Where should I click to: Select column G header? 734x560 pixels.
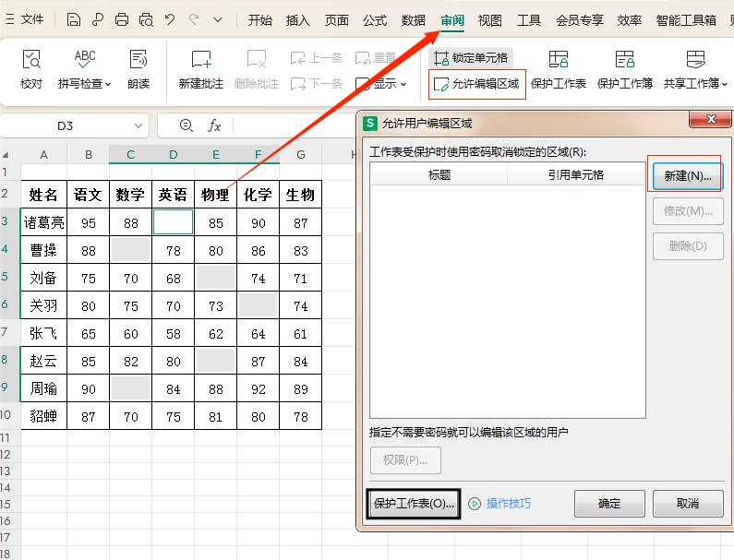301,154
